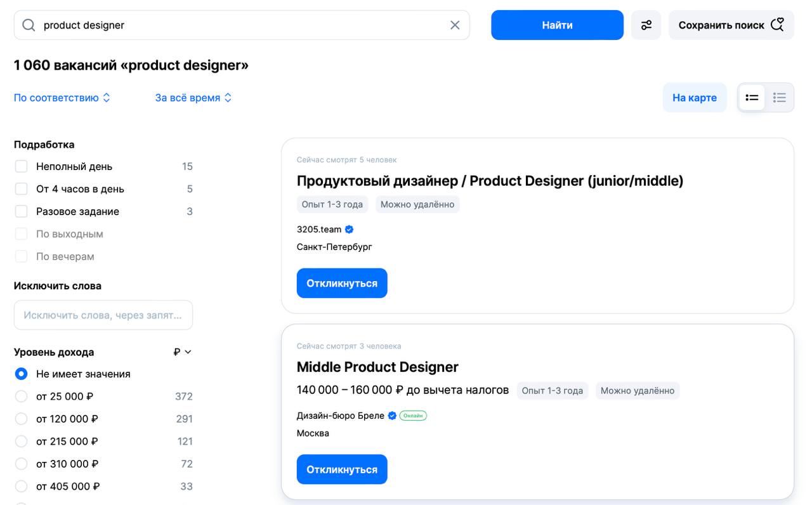The height and width of the screenshot is (505, 812).
Task: Open Дизайн-бюро Бреле company page
Action: [x=341, y=416]
